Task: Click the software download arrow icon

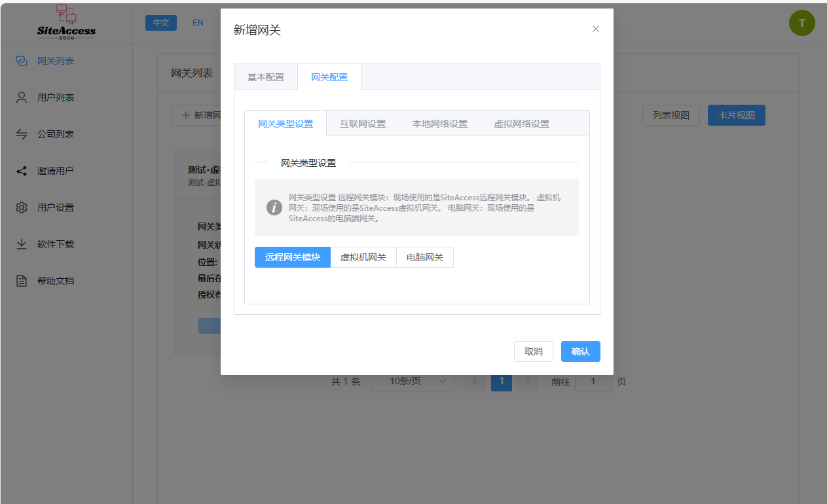Action: 22,244
